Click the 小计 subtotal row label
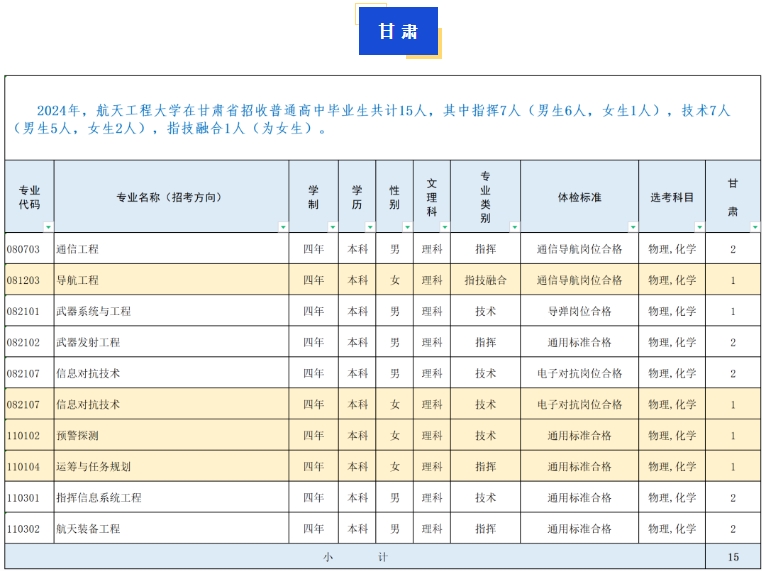Screen dimensions: 762x571 point(354,557)
